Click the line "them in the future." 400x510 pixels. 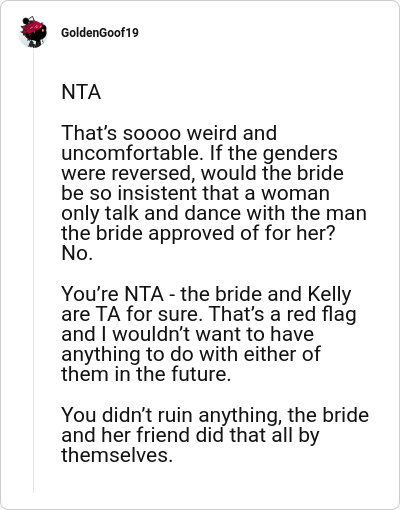click(146, 374)
